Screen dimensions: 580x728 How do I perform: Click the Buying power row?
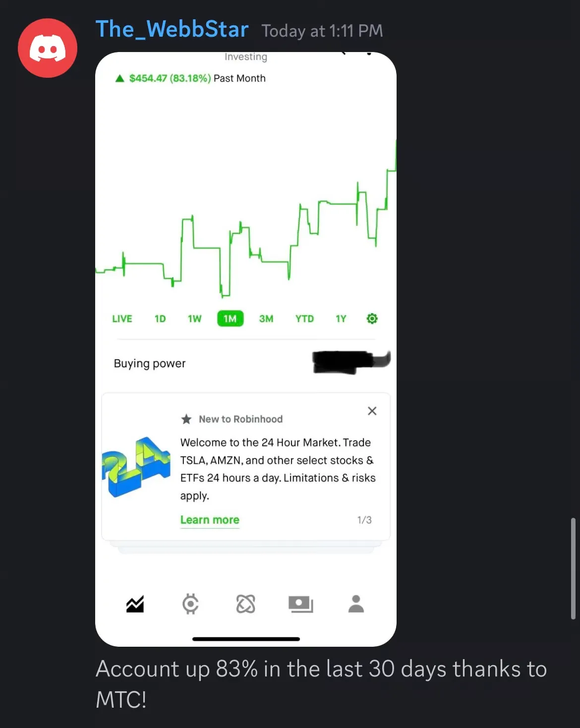[246, 363]
